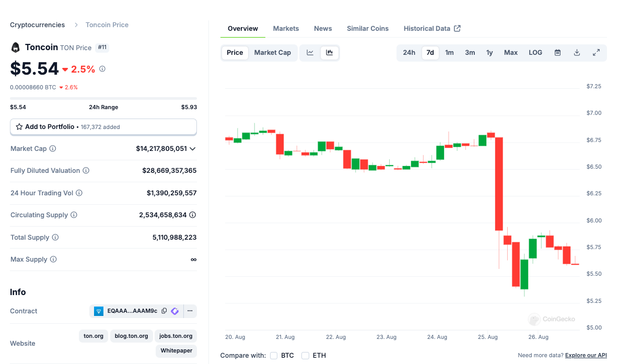Click the Toncoin Price breadcrumb text
This screenshot has height=364, width=619.
(107, 25)
